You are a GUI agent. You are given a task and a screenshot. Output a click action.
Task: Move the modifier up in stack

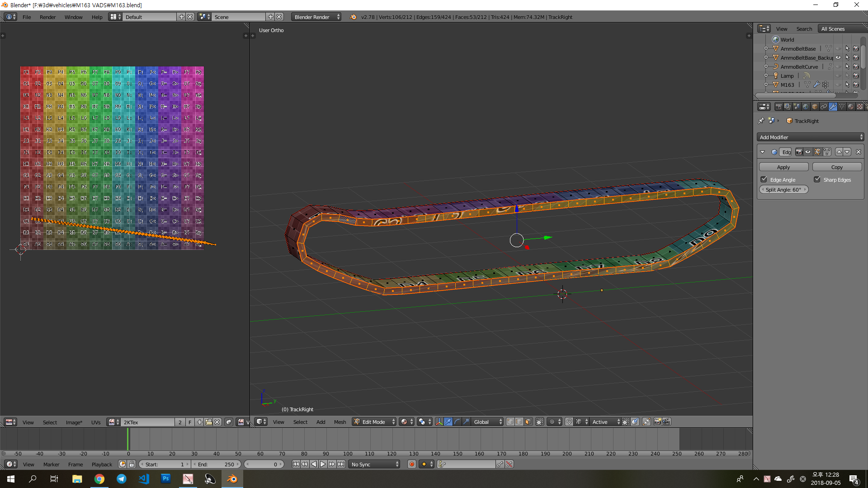tap(839, 152)
